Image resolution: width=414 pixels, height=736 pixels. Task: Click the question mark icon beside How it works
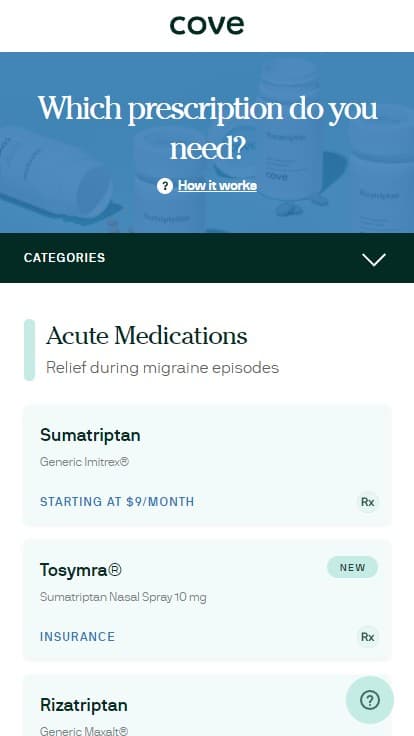tap(165, 186)
